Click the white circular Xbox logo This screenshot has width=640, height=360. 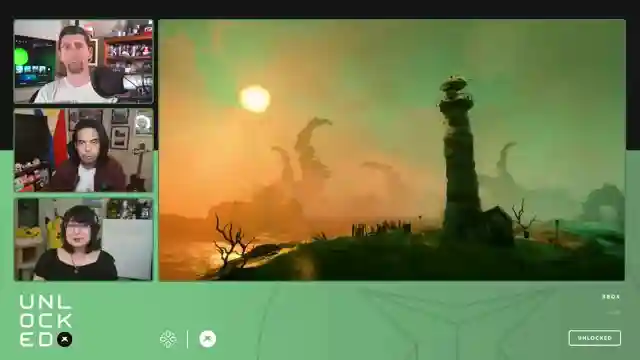coord(207,339)
